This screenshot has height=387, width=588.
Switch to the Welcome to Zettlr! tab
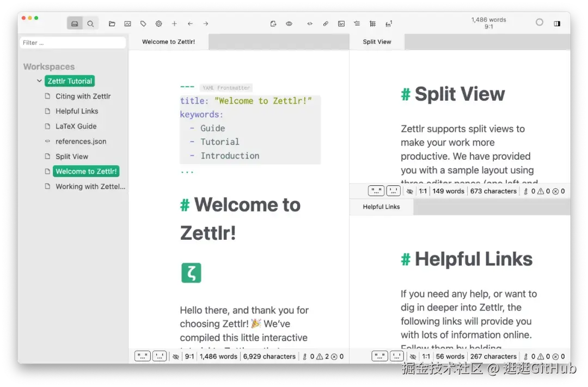click(x=168, y=41)
